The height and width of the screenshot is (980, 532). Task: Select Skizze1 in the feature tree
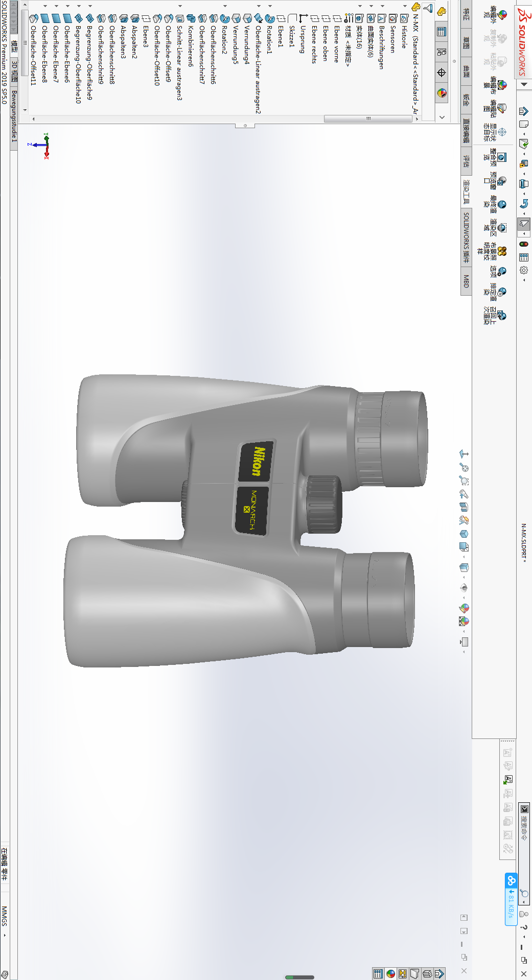[291, 32]
